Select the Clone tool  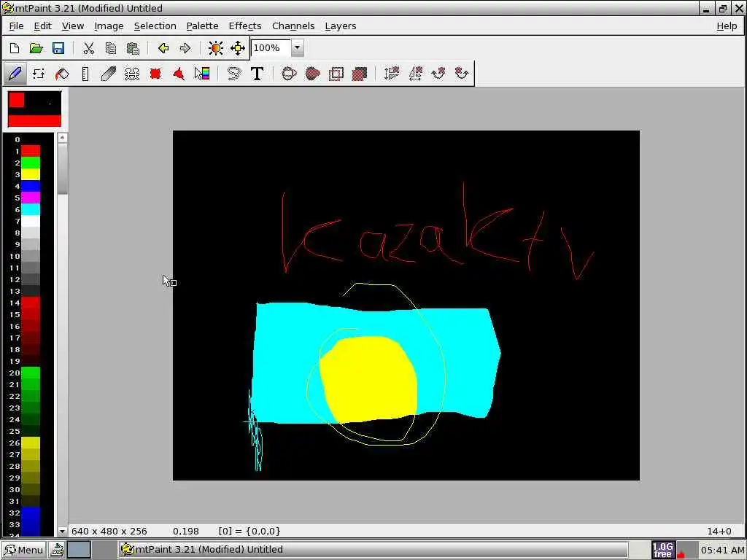pyautogui.click(x=132, y=74)
